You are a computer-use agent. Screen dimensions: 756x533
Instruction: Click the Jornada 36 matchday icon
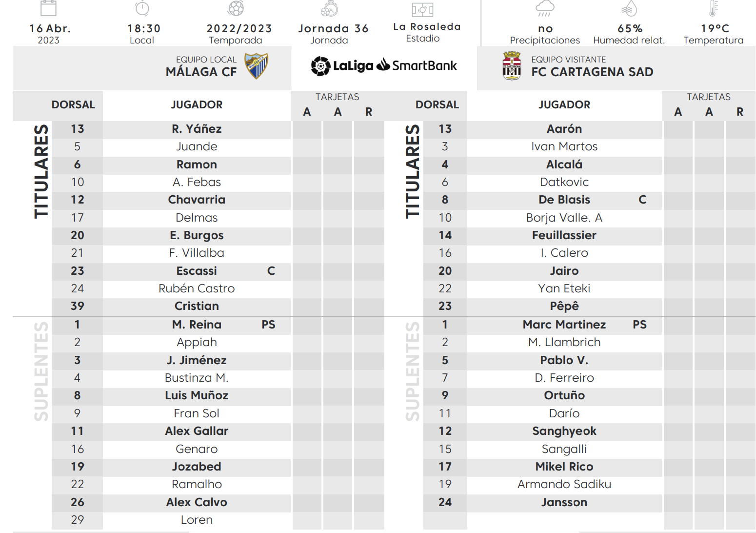[x=329, y=8]
